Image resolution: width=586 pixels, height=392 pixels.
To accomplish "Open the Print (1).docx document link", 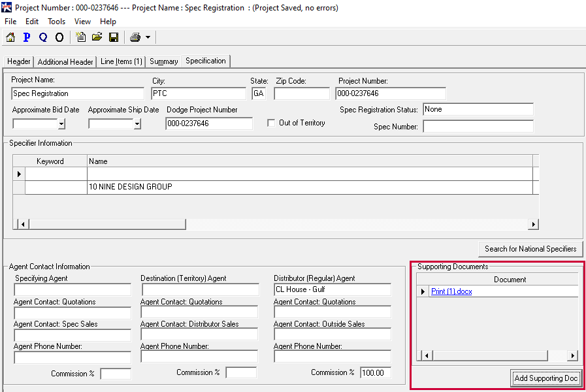I will 451,291.
